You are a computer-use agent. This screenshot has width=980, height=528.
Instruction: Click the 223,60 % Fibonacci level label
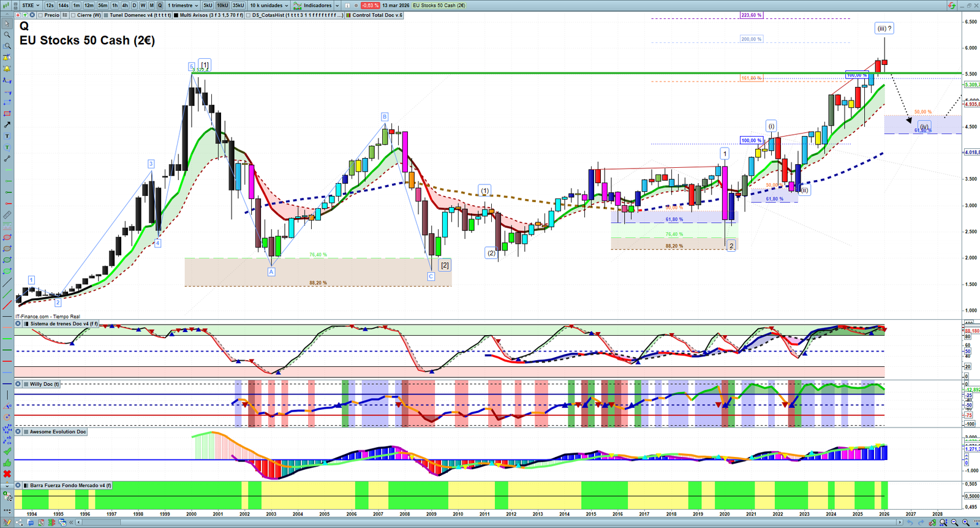752,15
